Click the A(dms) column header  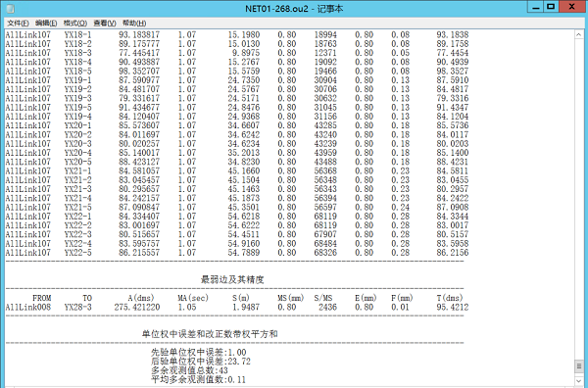[x=140, y=298]
